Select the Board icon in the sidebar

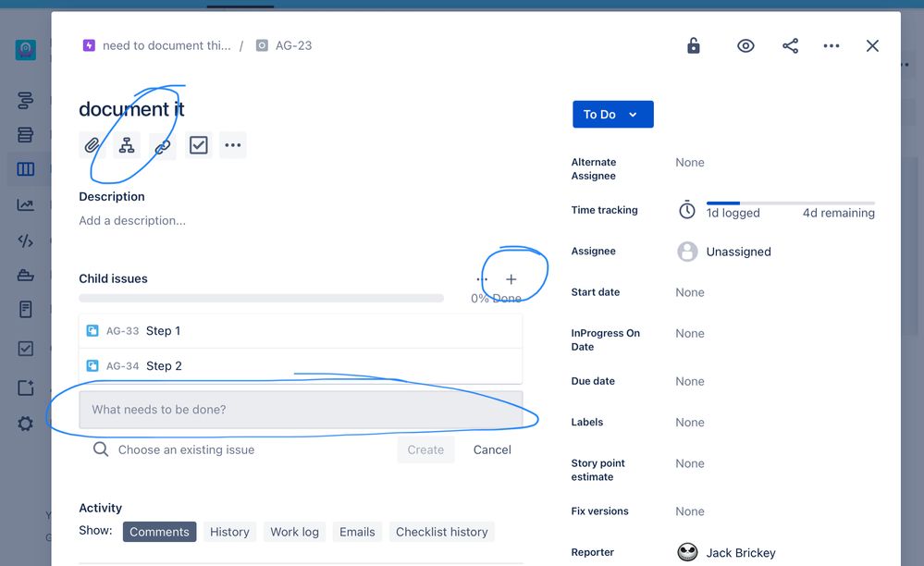pyautogui.click(x=24, y=168)
